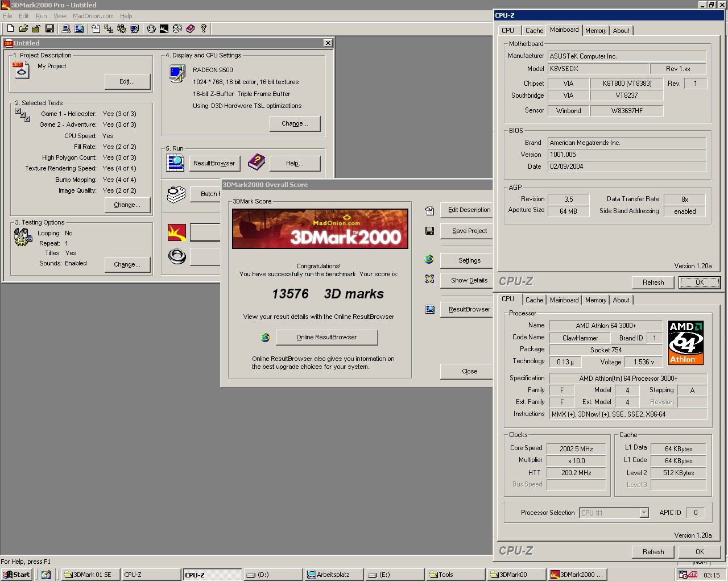728x582 pixels.
Task: Open ResultBrowser from the magnifier toolbar icon
Action: pyautogui.click(x=79, y=28)
